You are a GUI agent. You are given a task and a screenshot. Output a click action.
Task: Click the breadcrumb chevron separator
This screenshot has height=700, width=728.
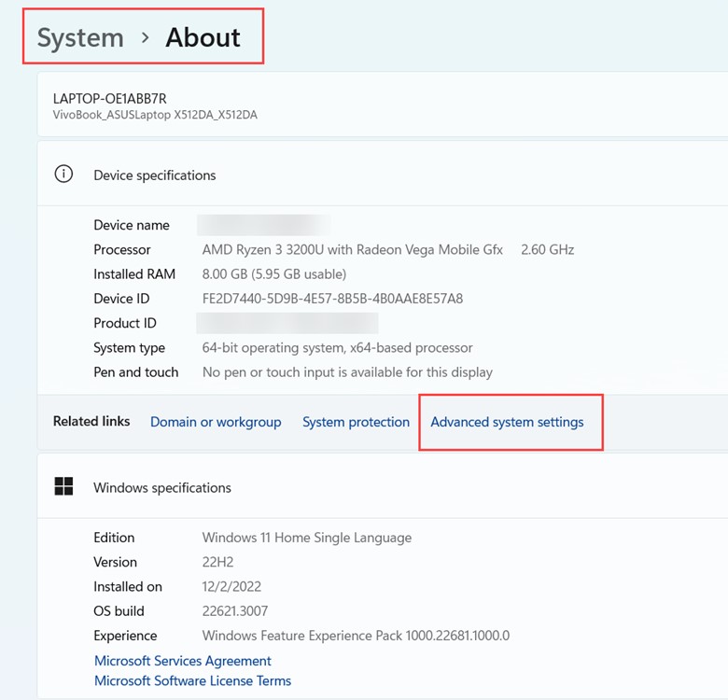(x=146, y=37)
